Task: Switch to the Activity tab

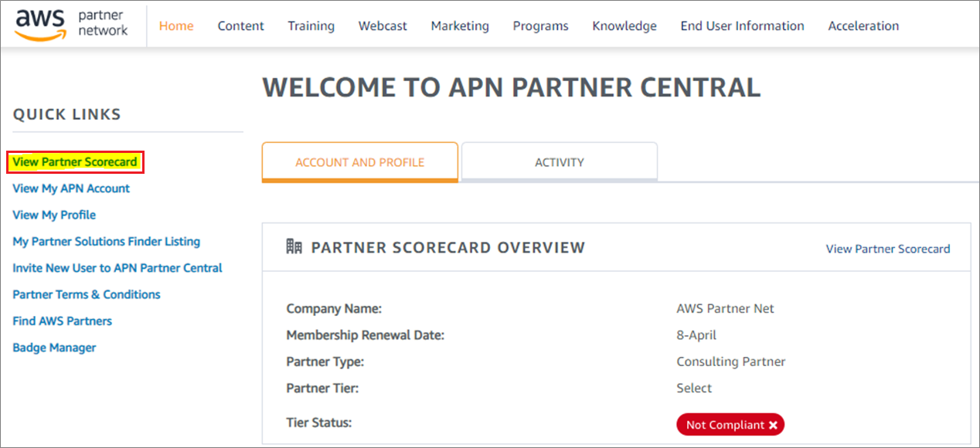Action: tap(560, 162)
